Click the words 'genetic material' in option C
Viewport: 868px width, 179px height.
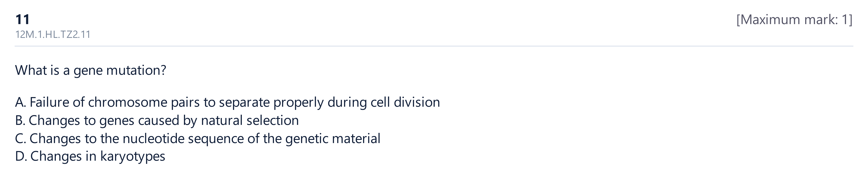(333, 139)
